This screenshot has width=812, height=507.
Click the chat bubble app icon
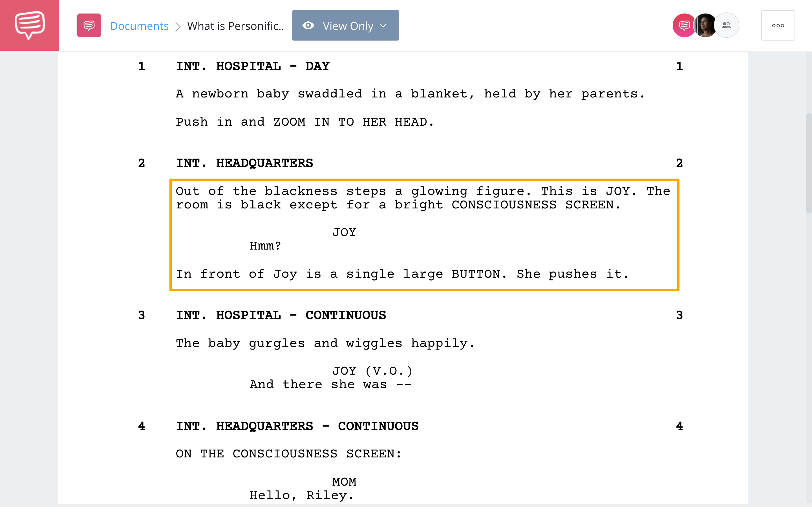(30, 25)
